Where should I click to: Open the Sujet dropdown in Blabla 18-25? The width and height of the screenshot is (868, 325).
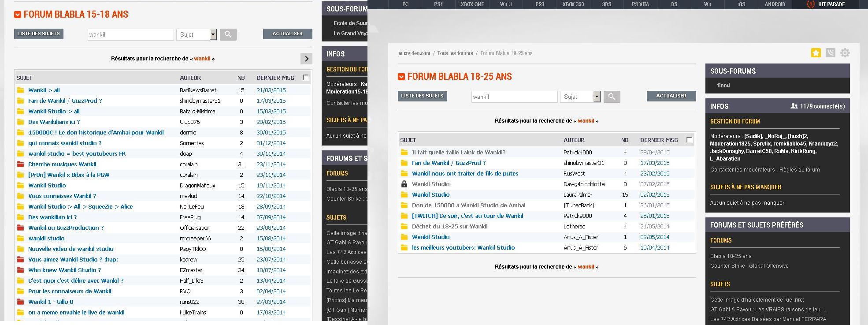tap(597, 97)
